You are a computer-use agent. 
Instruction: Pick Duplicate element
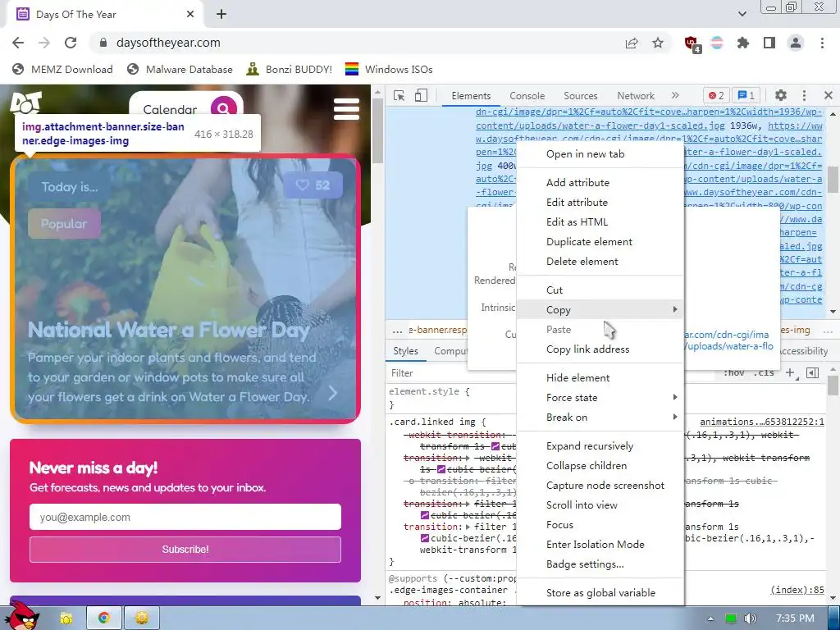click(x=600, y=242)
